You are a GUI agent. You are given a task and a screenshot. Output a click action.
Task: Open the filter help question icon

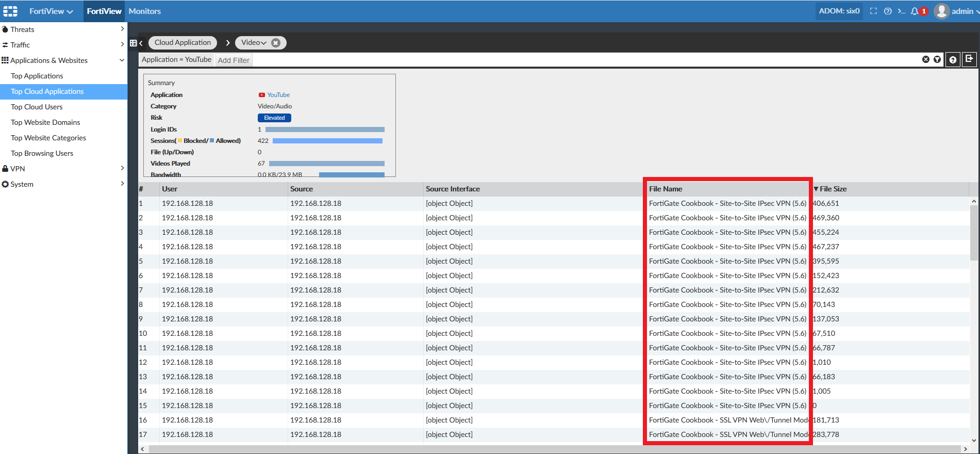[x=953, y=59]
